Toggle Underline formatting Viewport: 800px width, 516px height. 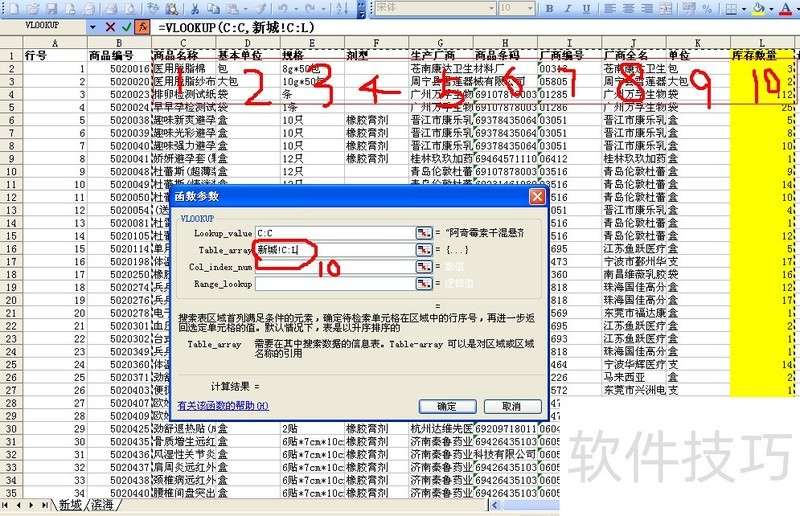(x=586, y=9)
